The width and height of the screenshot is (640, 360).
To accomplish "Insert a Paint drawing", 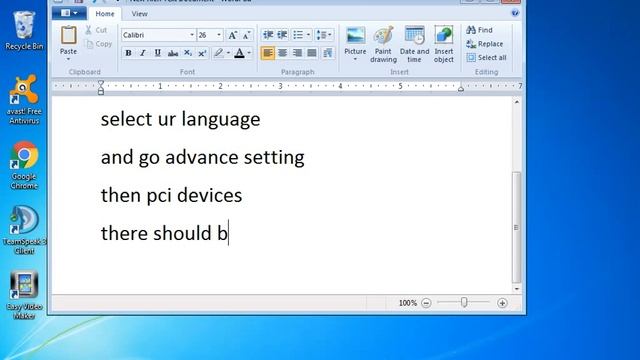I will click(383, 44).
